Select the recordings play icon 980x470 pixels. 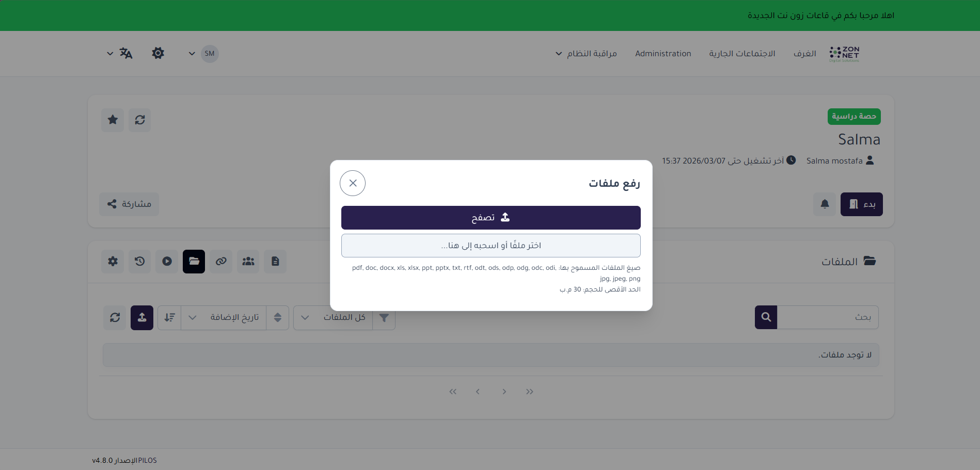166,262
